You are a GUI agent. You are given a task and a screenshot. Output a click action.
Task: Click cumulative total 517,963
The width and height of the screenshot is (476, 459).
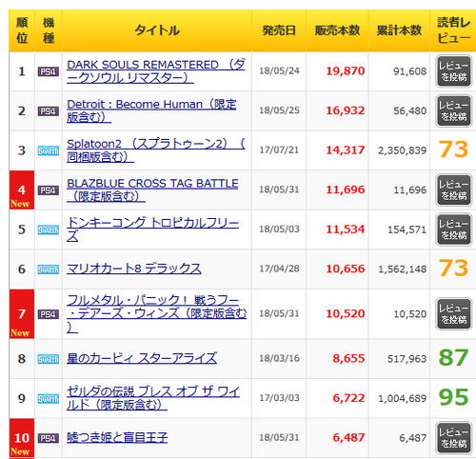coord(407,359)
